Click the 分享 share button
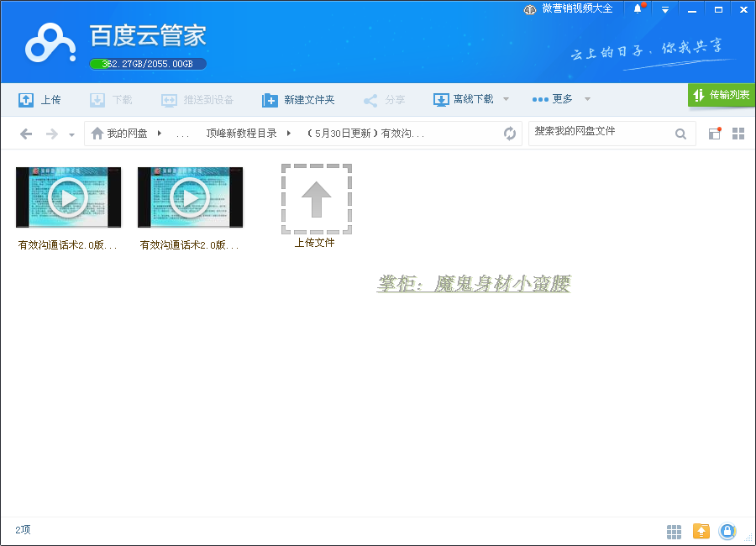Viewport: 756px width, 546px height. click(384, 100)
